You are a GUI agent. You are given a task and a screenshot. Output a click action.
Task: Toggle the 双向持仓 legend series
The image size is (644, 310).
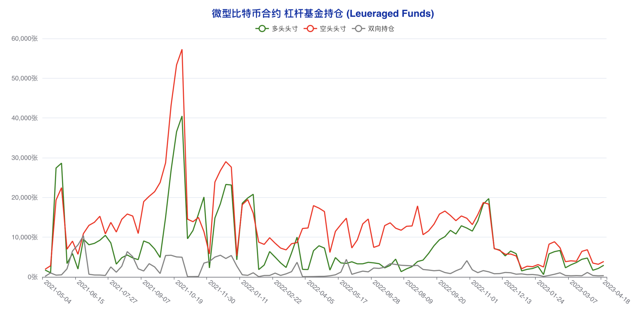373,29
